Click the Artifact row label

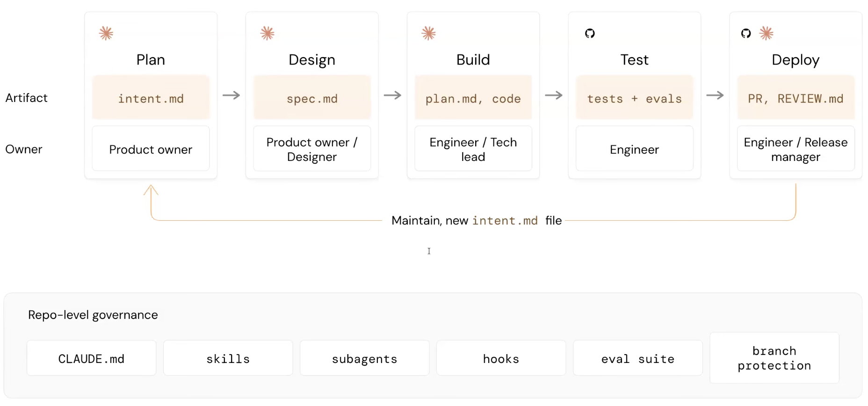(x=27, y=98)
